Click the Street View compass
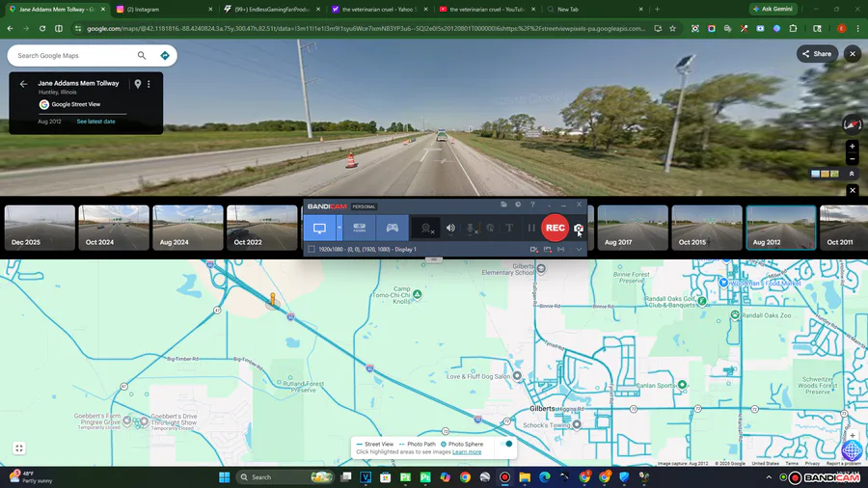The height and width of the screenshot is (488, 868). pos(852,124)
